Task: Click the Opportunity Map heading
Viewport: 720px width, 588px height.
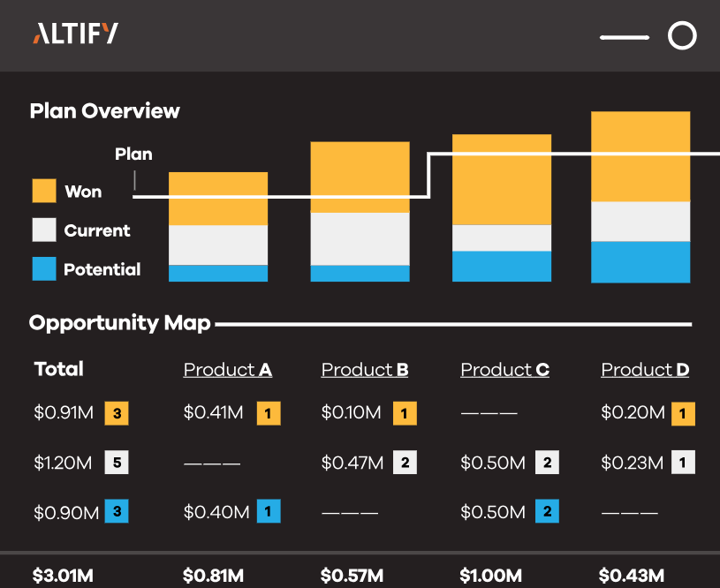Action: [120, 323]
